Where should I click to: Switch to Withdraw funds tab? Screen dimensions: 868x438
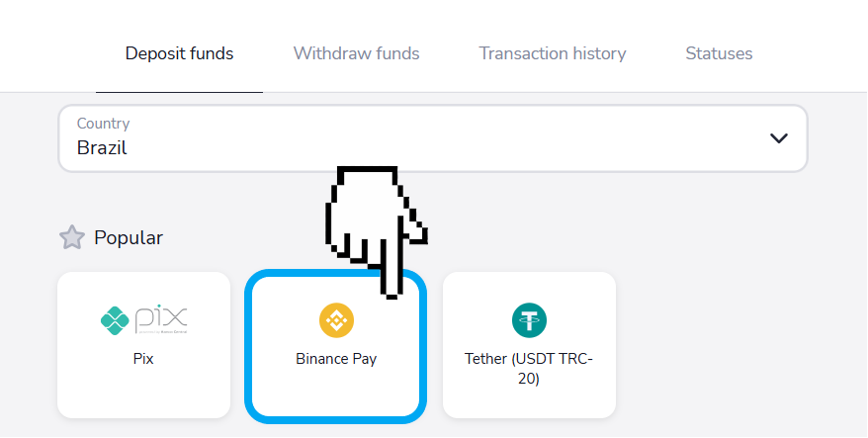point(356,53)
